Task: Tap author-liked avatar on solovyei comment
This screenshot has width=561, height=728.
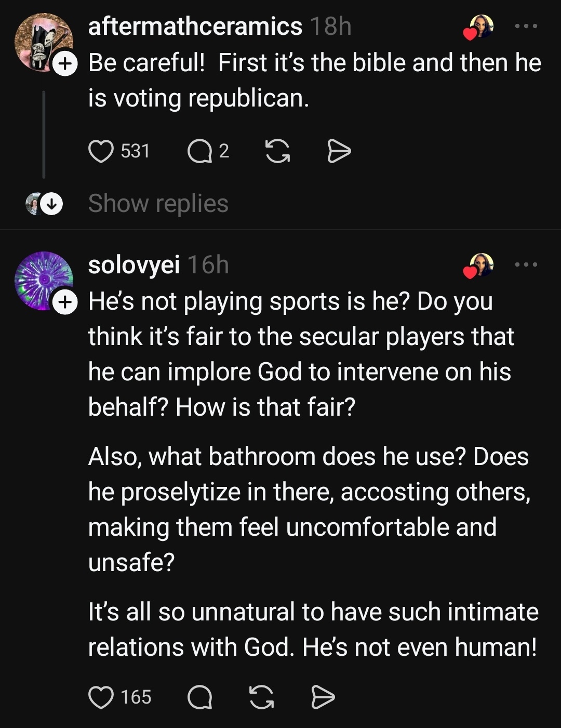Action: click(x=481, y=266)
